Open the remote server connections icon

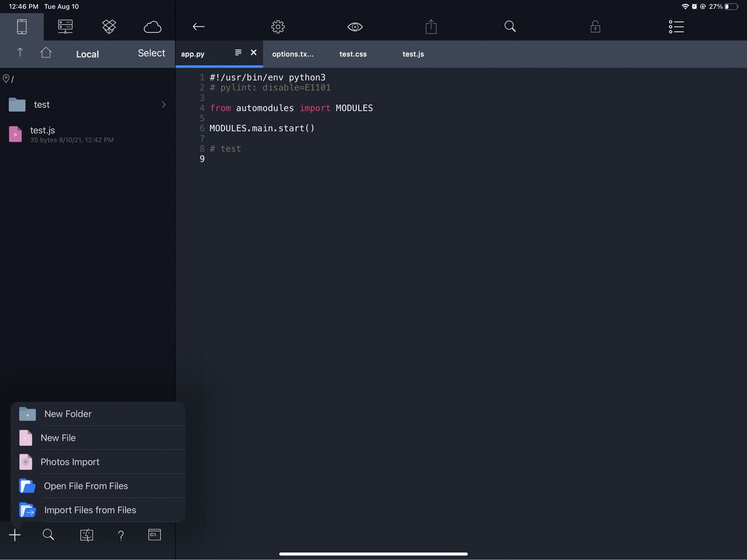pyautogui.click(x=65, y=26)
